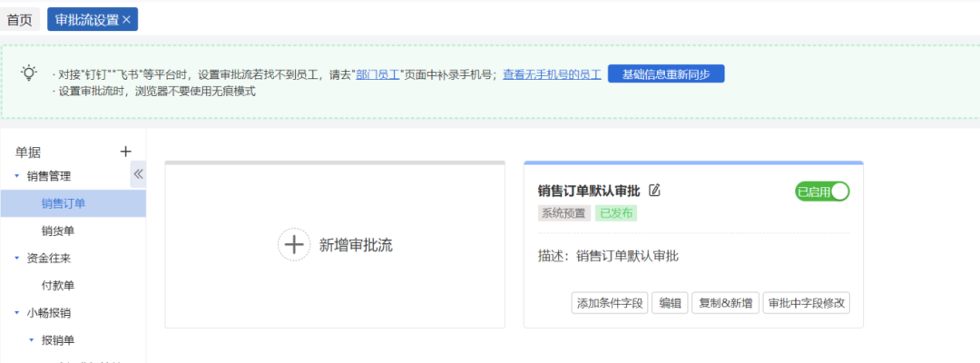Click the lightbulb tip icon

(x=30, y=73)
